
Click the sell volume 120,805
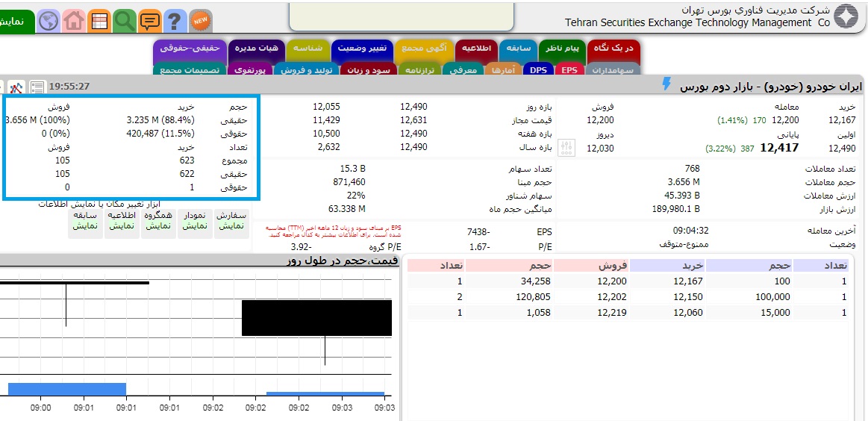tap(531, 297)
